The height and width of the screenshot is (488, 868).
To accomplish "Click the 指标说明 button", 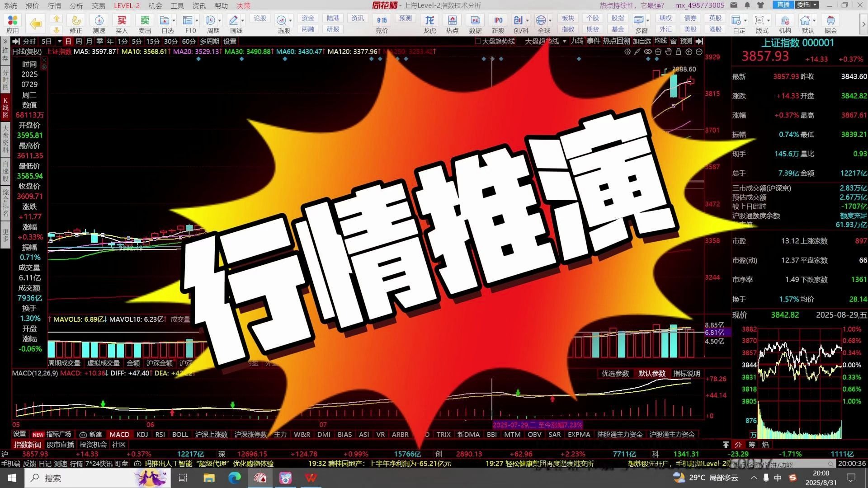I will (685, 374).
